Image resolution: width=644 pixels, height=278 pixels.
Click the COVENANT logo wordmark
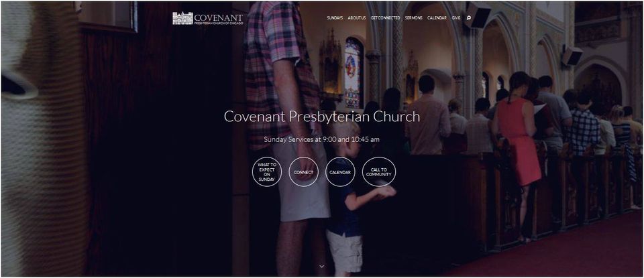click(x=219, y=17)
